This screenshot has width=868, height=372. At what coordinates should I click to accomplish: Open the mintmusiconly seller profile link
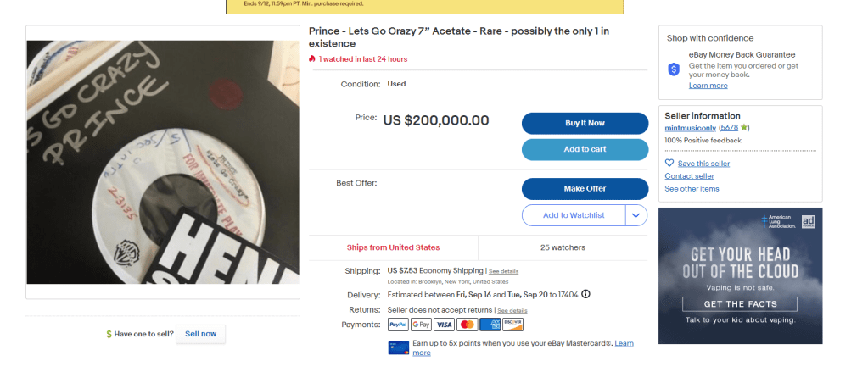coord(690,127)
